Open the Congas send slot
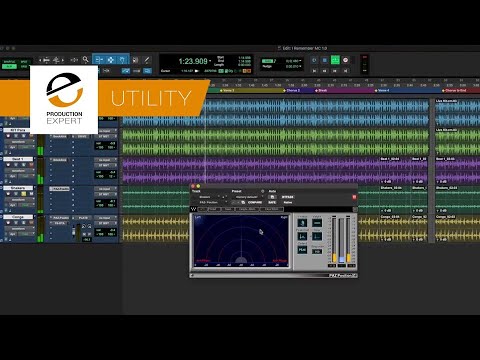This screenshot has width=480, height=360. point(83,218)
